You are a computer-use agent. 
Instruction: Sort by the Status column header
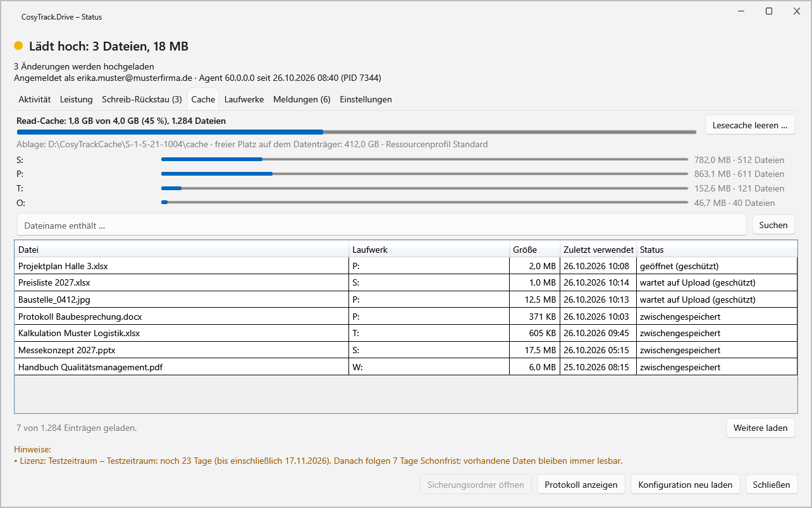click(717, 250)
